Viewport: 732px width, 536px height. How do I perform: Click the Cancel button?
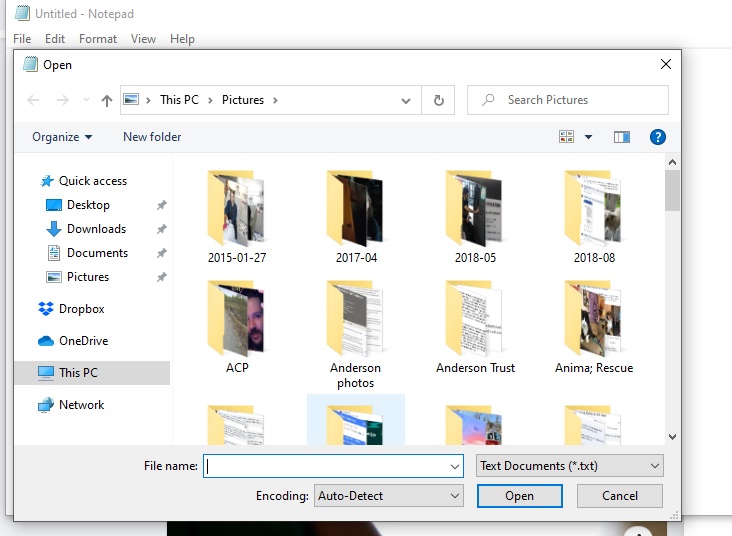[x=619, y=496]
